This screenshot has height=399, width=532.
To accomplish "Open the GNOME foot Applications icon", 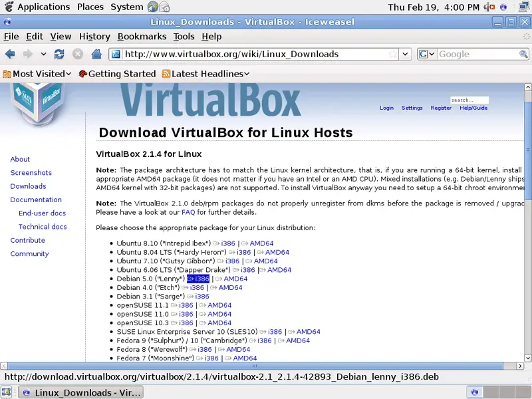I will 9,7.
